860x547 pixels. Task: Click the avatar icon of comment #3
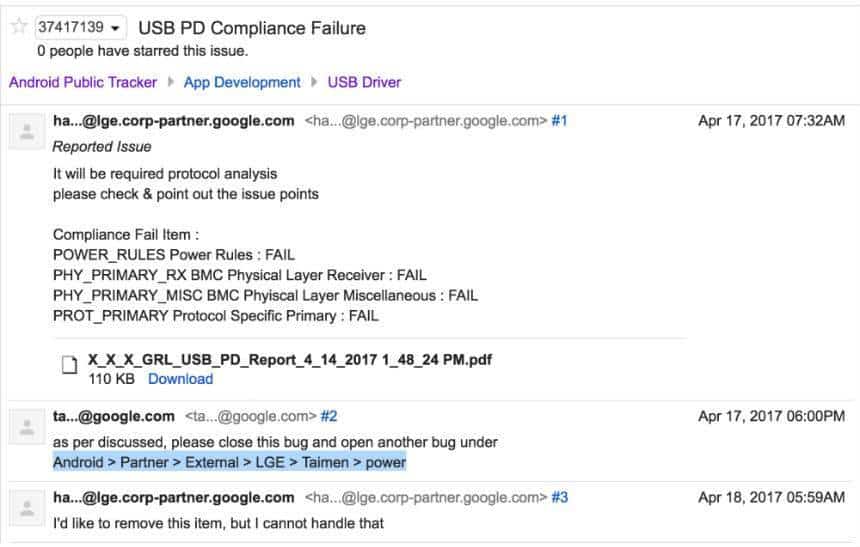coord(26,509)
